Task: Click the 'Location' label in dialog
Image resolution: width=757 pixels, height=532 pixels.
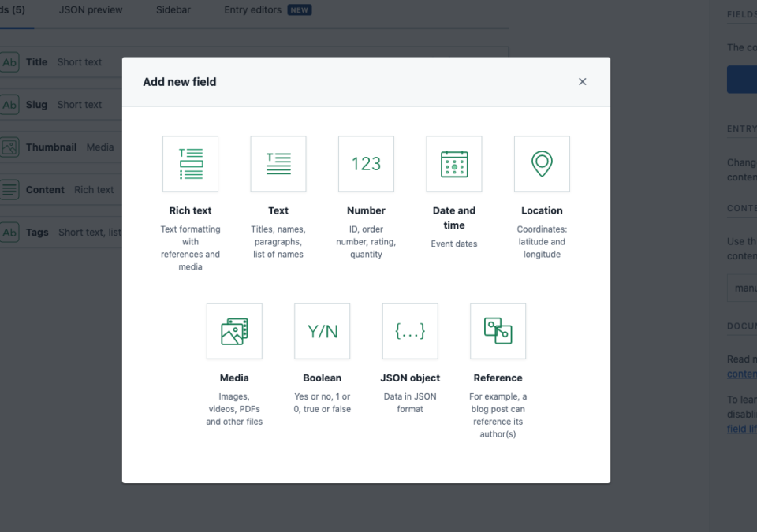Action: pos(542,210)
